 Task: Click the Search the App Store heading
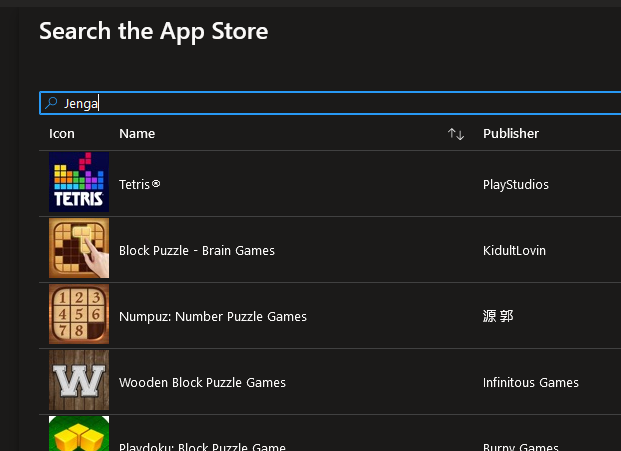[154, 32]
